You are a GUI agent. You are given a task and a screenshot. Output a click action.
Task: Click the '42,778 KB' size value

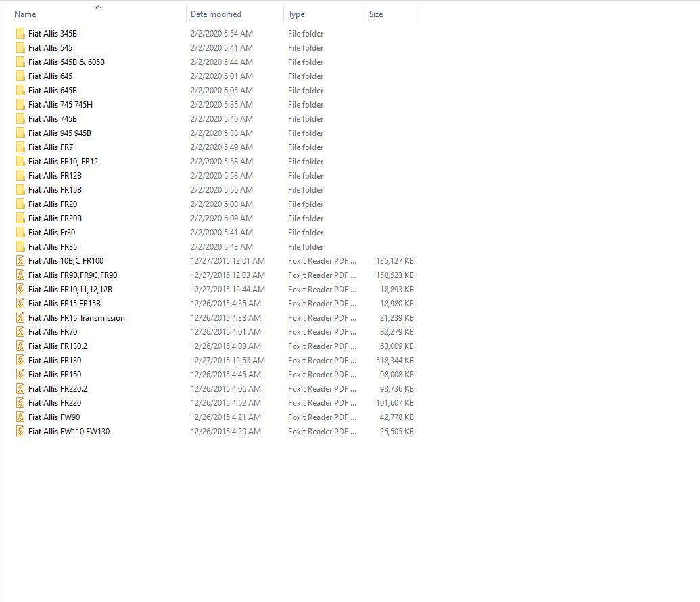pos(397,417)
